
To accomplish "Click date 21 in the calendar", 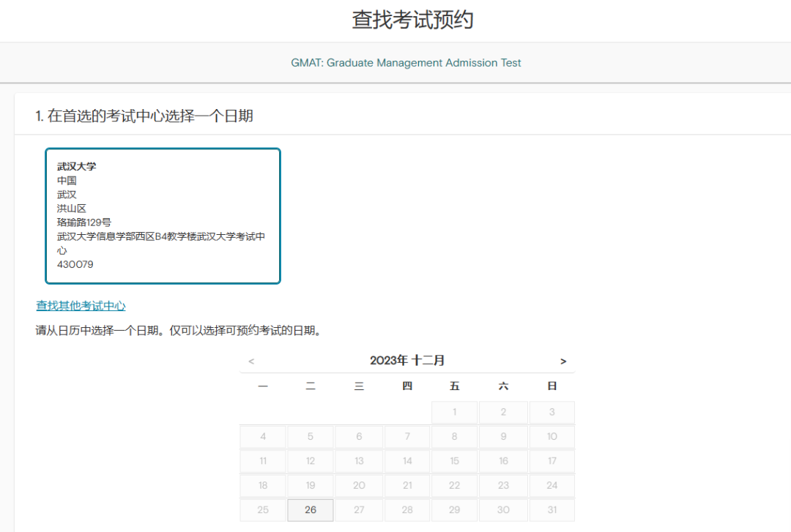I will point(407,485).
